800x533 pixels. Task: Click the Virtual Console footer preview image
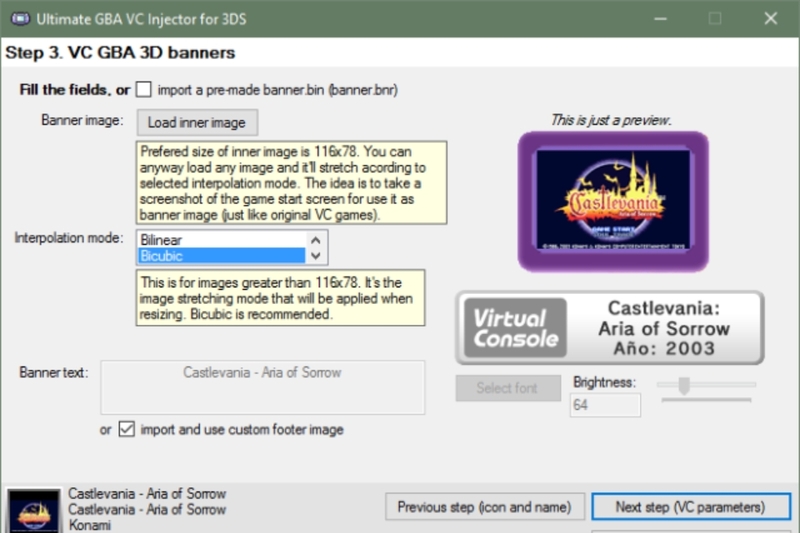point(610,328)
